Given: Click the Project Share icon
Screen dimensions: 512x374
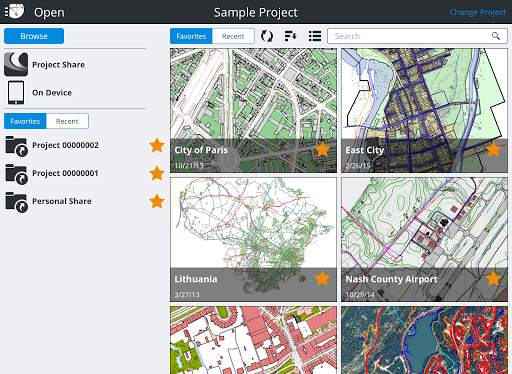Looking at the screenshot, I should click(16, 64).
